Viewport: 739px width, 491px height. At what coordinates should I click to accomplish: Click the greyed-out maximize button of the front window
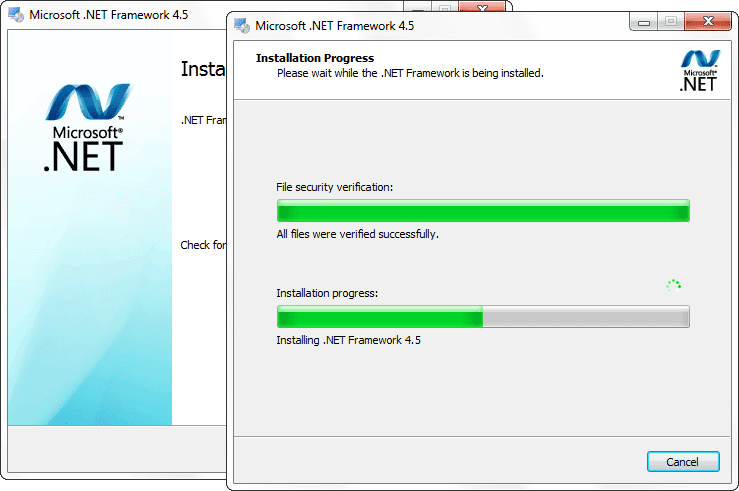pos(669,22)
